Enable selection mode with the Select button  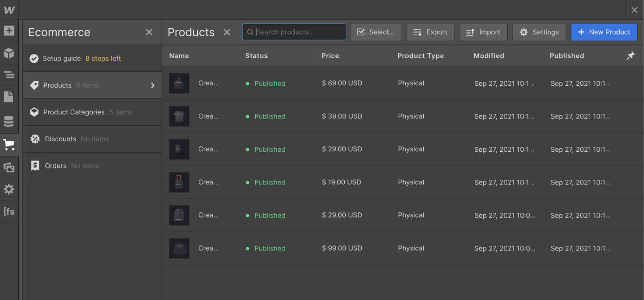[376, 32]
